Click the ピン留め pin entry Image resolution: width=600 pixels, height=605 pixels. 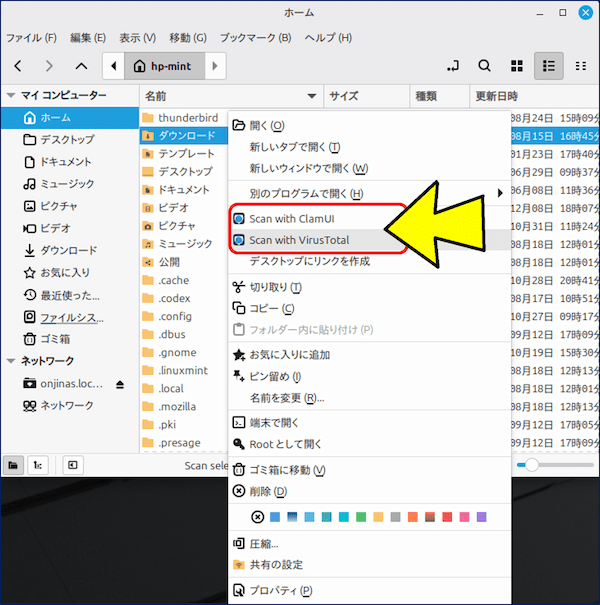click(x=370, y=376)
